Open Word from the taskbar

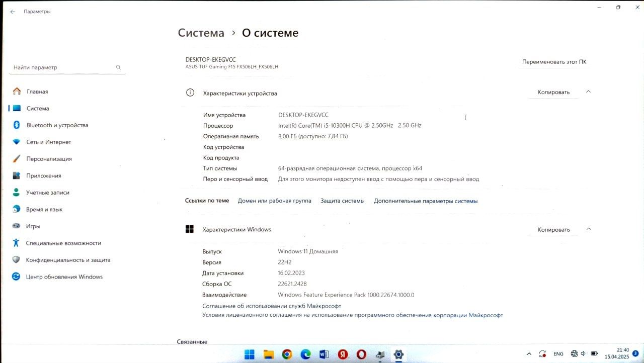[324, 354]
